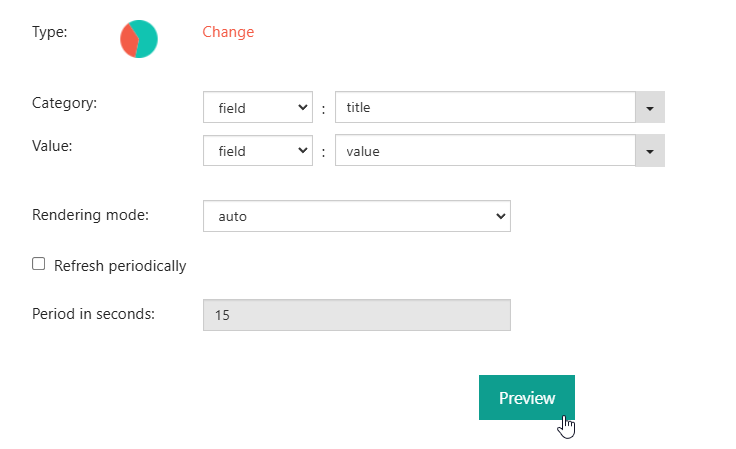Click the colon separator in the Category row

[x=324, y=108]
